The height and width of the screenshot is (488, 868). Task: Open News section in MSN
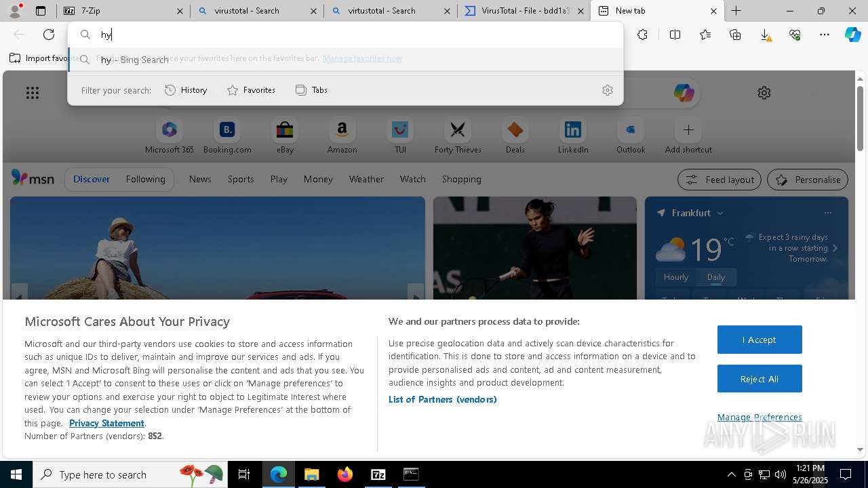(200, 179)
